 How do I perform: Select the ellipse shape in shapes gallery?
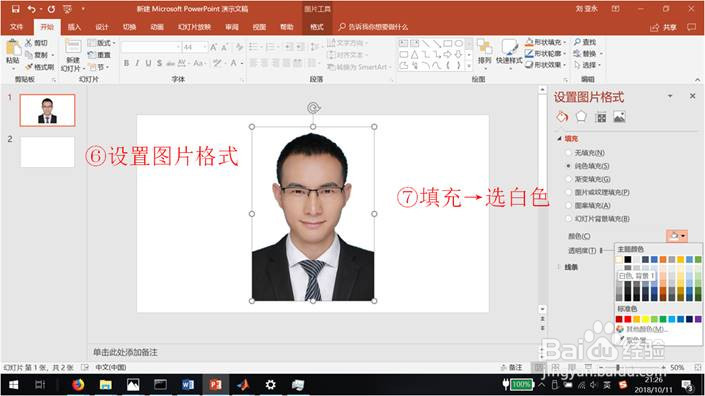coord(459,44)
